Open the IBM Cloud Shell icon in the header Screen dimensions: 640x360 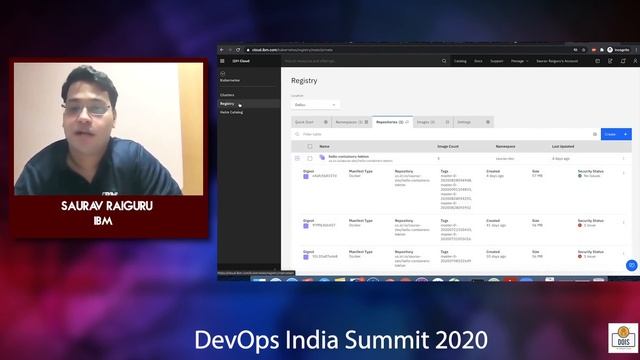pos(598,61)
